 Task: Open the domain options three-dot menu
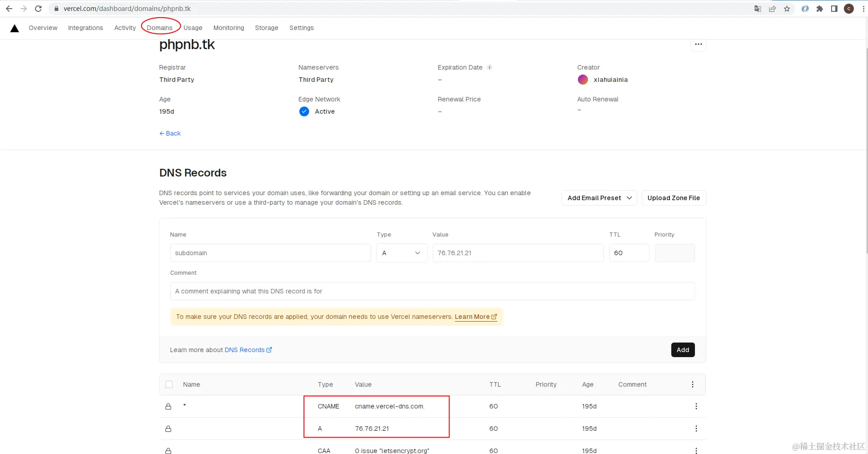(698, 45)
